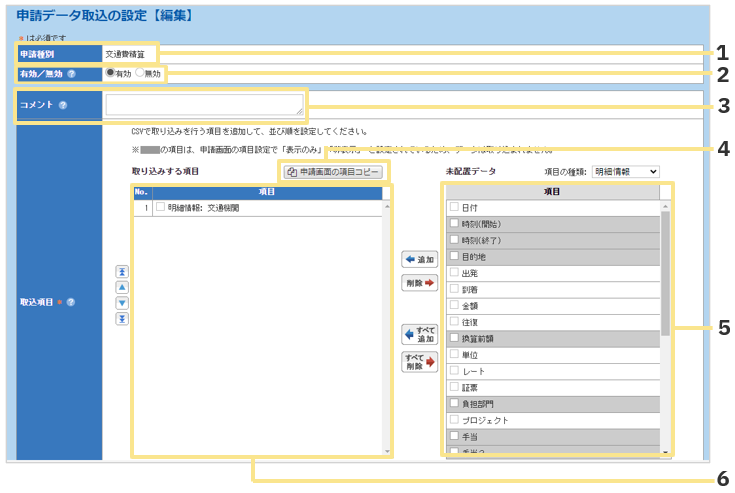
Task: Check the 日付 checkbox
Action: pos(454,207)
